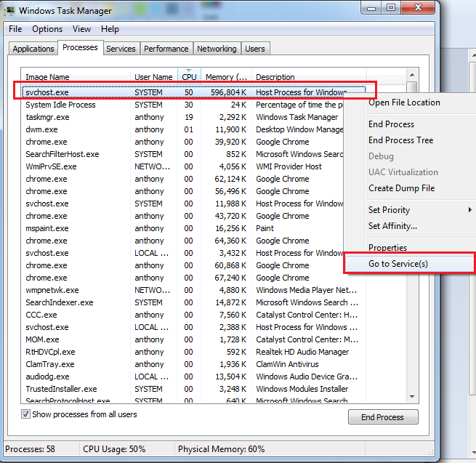This screenshot has width=476, height=463.
Task: Sort by the Memory column header
Action: tap(226, 77)
